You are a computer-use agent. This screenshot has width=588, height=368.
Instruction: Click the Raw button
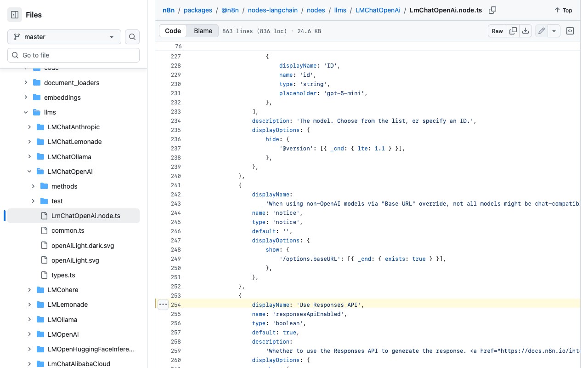click(498, 31)
